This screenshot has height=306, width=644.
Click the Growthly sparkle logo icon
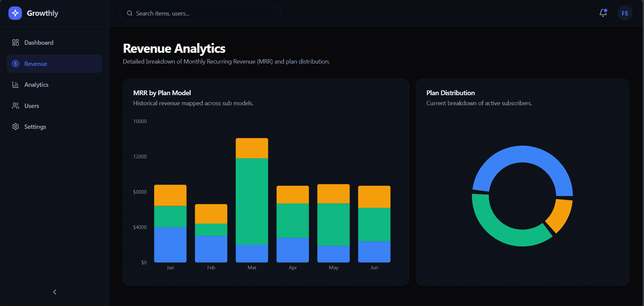coord(15,13)
